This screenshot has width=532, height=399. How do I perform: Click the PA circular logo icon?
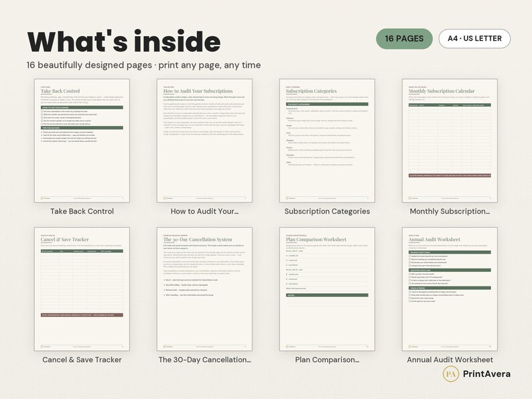[450, 374]
